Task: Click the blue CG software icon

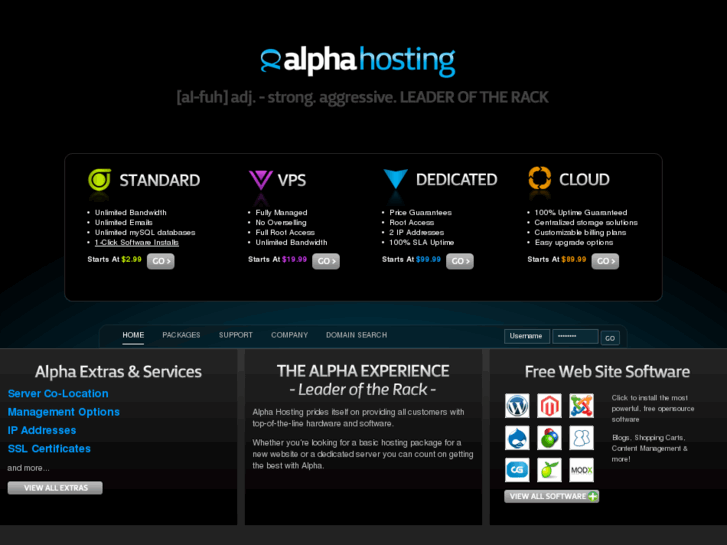Action: 517,470
